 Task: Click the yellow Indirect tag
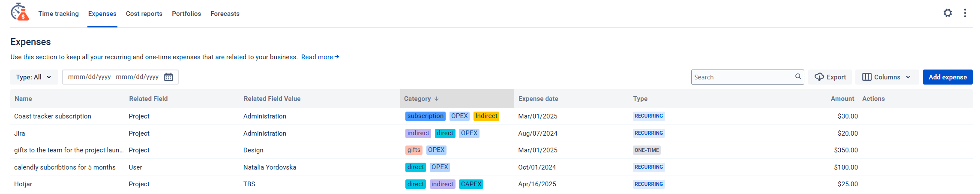486,116
